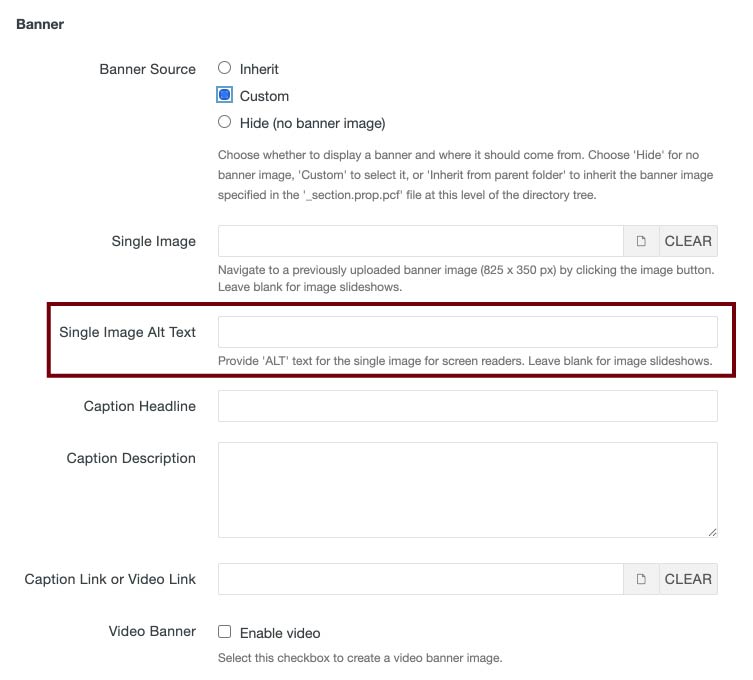Click the Banner section heading
The width and height of the screenshot is (753, 680).
(40, 24)
